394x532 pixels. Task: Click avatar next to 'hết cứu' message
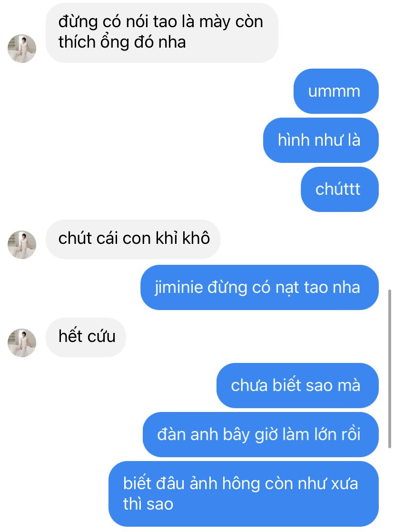tap(22, 342)
